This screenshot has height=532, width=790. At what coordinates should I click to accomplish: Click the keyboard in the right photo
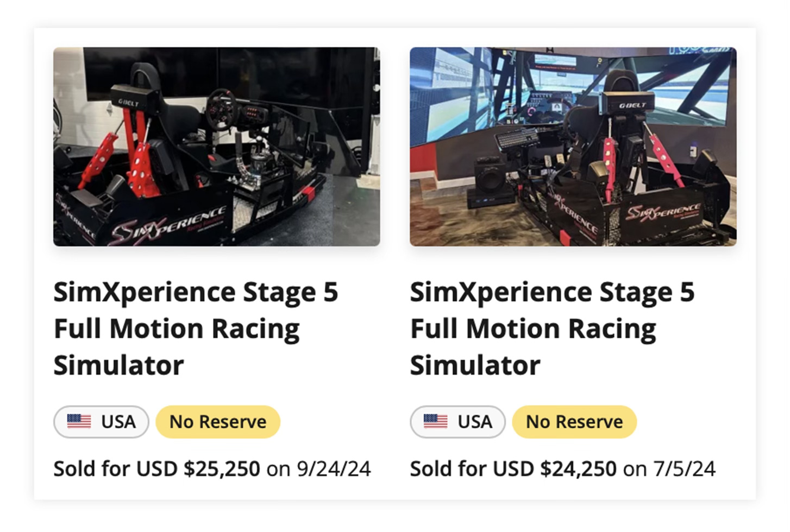coord(517,139)
